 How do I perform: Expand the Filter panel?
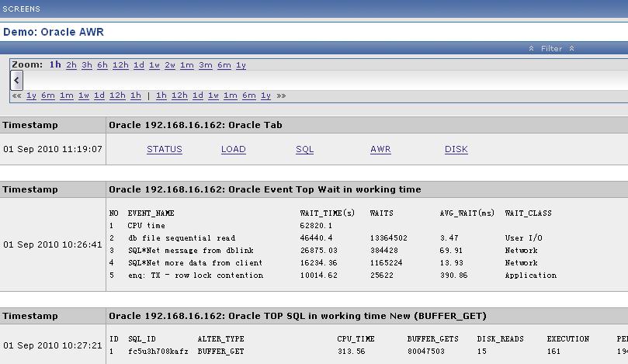point(551,48)
